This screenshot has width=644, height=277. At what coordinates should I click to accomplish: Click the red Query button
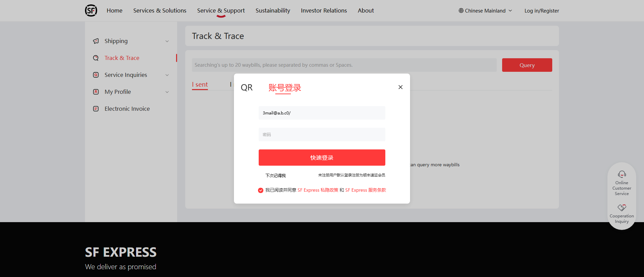coord(527,65)
